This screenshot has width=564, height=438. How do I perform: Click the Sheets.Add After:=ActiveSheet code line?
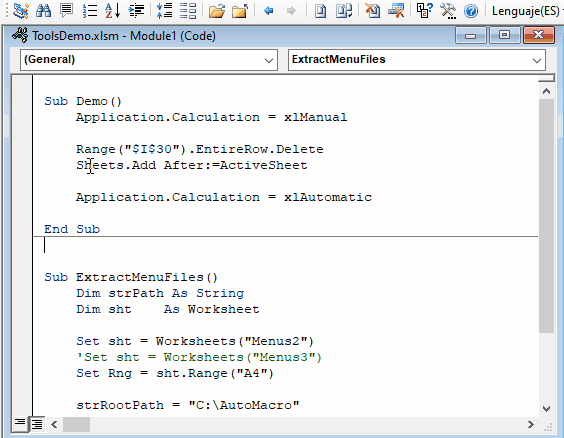tap(192, 165)
